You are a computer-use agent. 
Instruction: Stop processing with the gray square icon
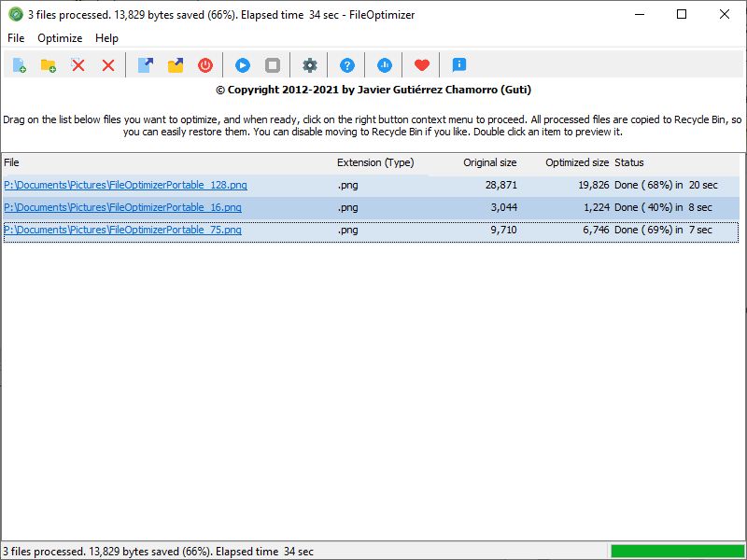[272, 64]
